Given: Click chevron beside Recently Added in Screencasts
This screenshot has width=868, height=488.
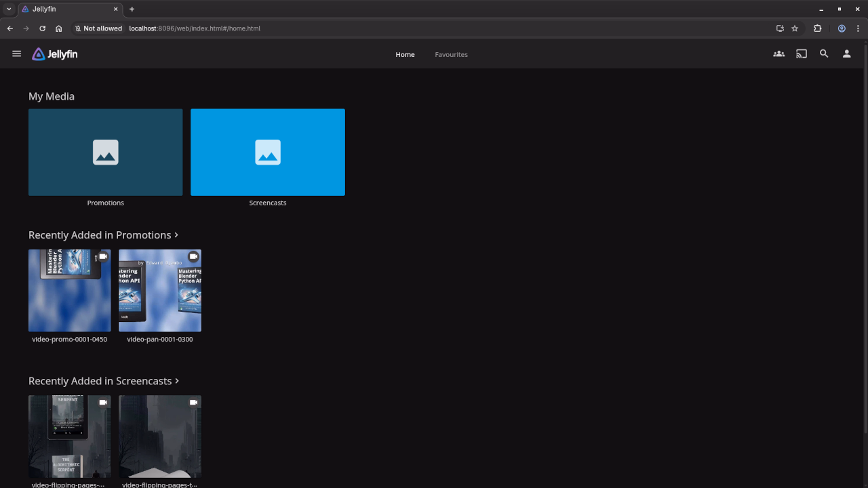Looking at the screenshot, I should click(x=177, y=381).
